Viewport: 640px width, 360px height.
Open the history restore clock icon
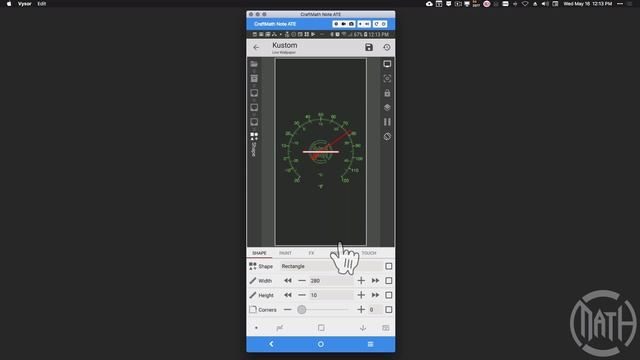click(387, 47)
